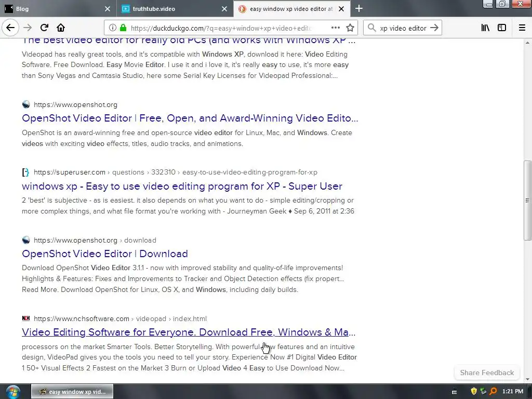Click the openshot.org › download URL

(x=95, y=240)
